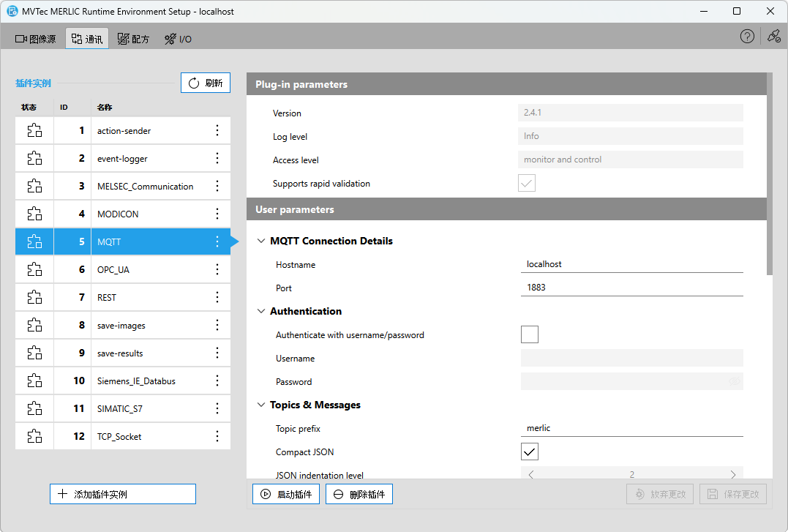The height and width of the screenshot is (532, 788).
Task: Collapse the Topics & Messages section
Action: tap(261, 405)
